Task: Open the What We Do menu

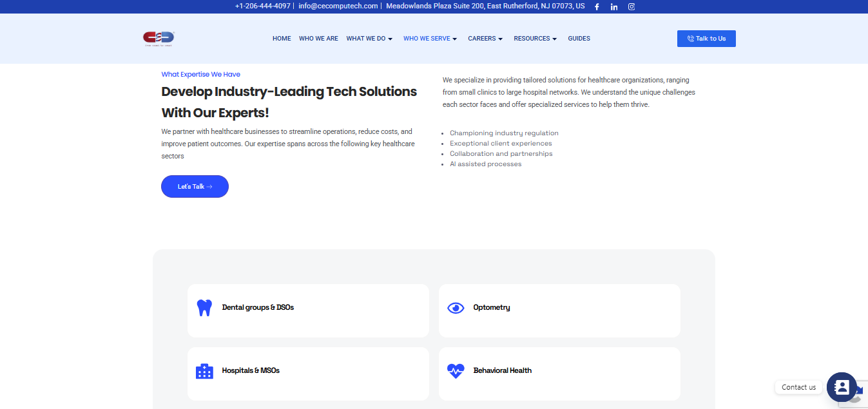Action: pos(366,39)
